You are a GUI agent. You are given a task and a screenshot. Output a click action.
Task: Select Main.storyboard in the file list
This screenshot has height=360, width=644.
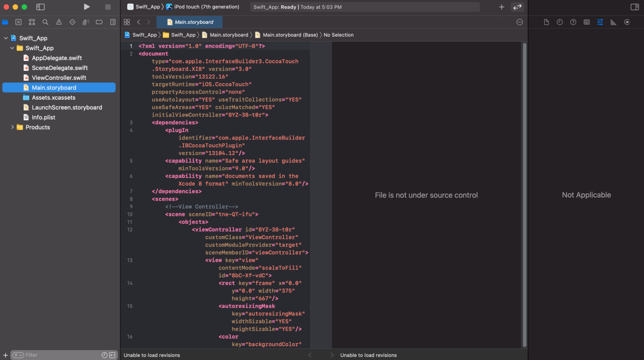tap(59, 88)
